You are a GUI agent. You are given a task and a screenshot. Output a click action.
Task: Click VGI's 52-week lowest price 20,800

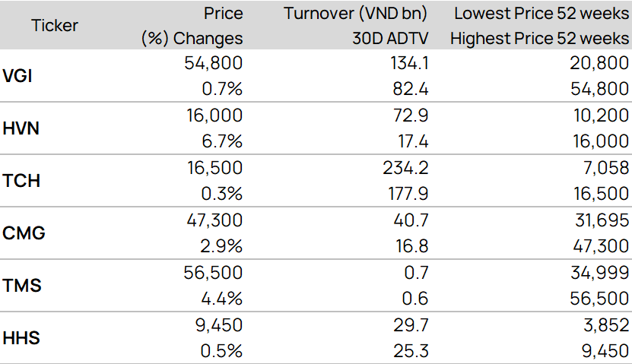pos(602,63)
